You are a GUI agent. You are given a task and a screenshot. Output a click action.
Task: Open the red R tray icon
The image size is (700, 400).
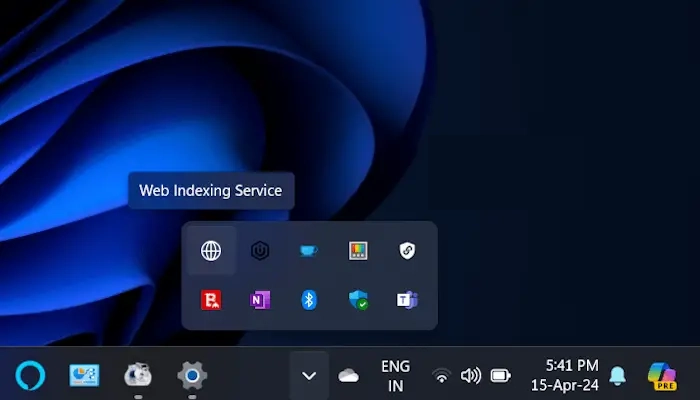[x=211, y=300]
